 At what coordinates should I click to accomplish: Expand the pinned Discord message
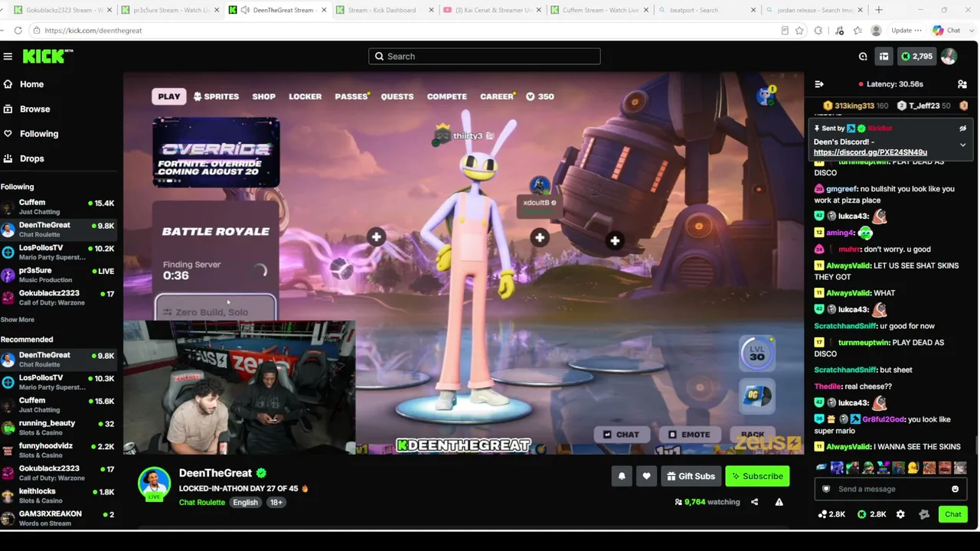962,145
